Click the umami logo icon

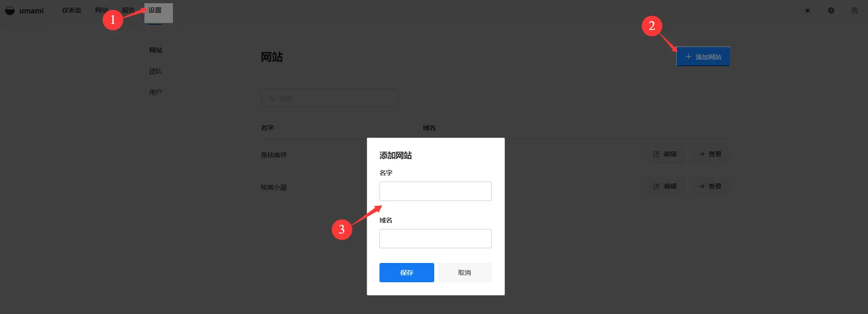pos(10,11)
